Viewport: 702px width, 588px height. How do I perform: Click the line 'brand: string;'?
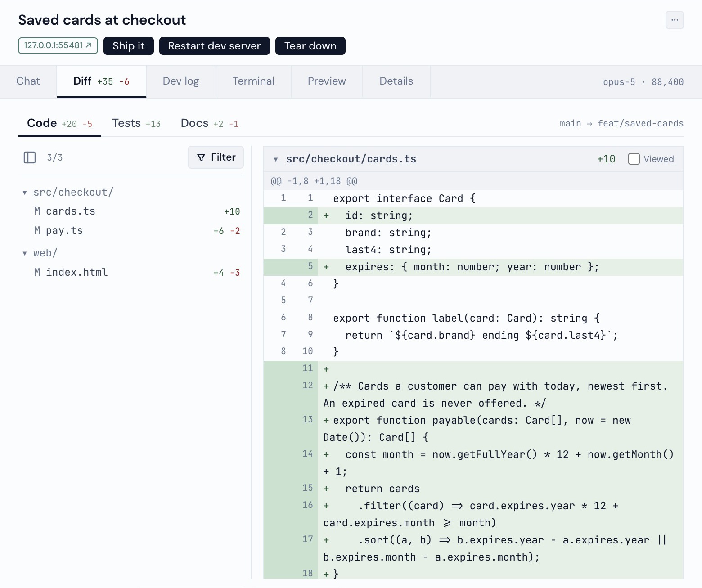click(x=473, y=233)
